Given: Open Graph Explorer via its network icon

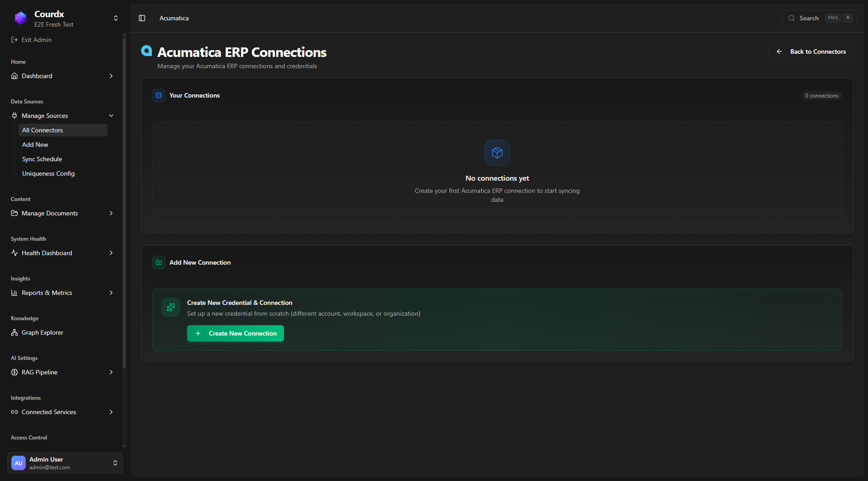Looking at the screenshot, I should tap(14, 332).
